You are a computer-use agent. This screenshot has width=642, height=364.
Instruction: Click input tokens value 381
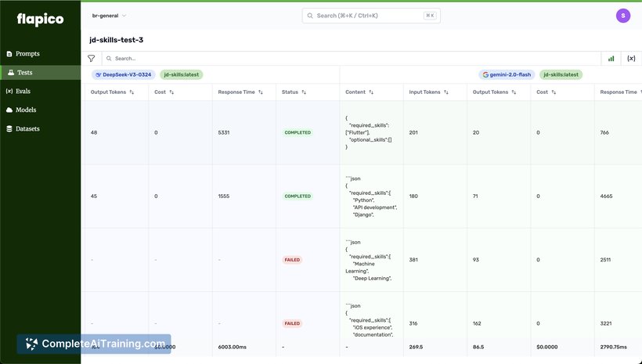[x=413, y=260]
